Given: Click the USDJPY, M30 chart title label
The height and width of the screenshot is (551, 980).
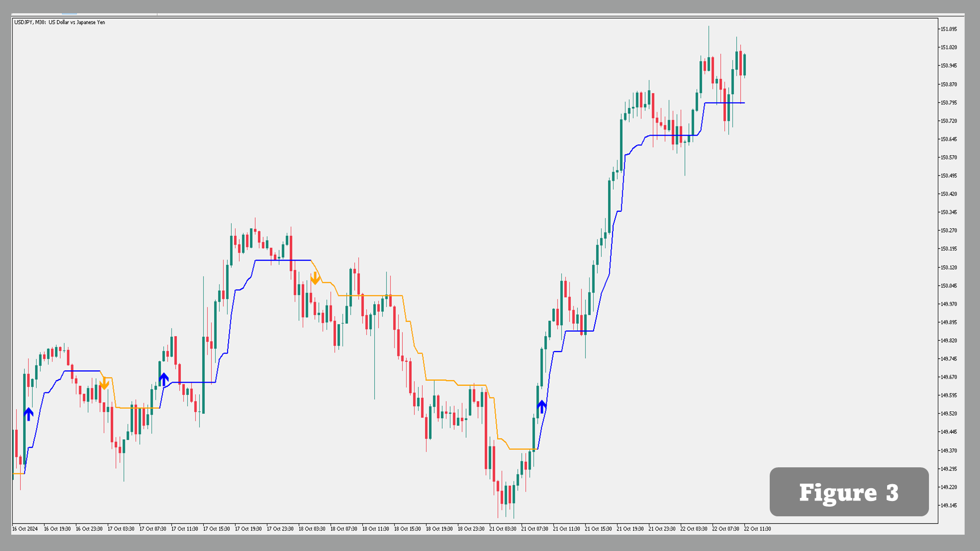Looking at the screenshot, I should (x=59, y=22).
